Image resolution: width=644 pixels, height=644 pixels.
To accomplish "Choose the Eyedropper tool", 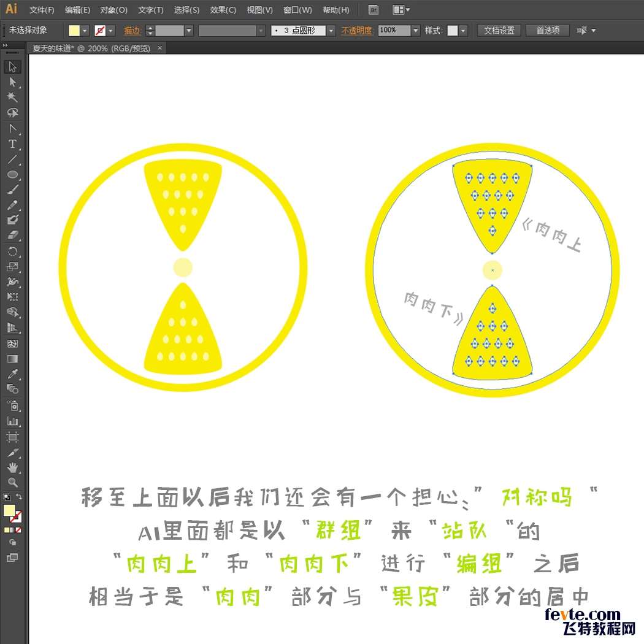I will pyautogui.click(x=12, y=374).
